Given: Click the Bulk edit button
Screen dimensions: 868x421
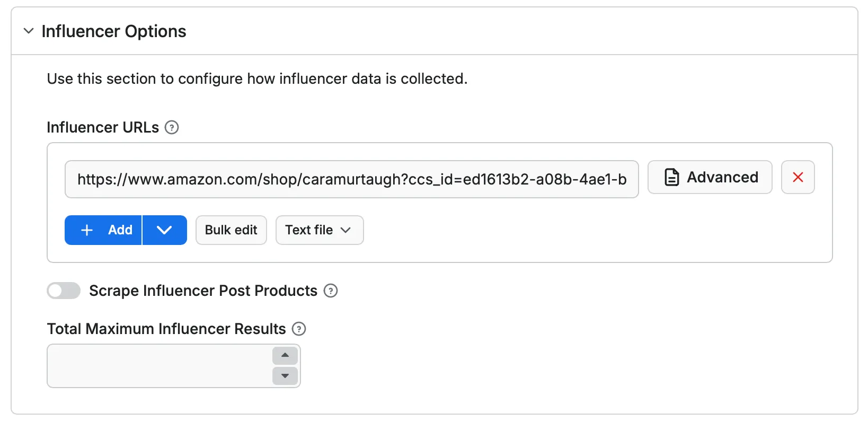Looking at the screenshot, I should [231, 230].
